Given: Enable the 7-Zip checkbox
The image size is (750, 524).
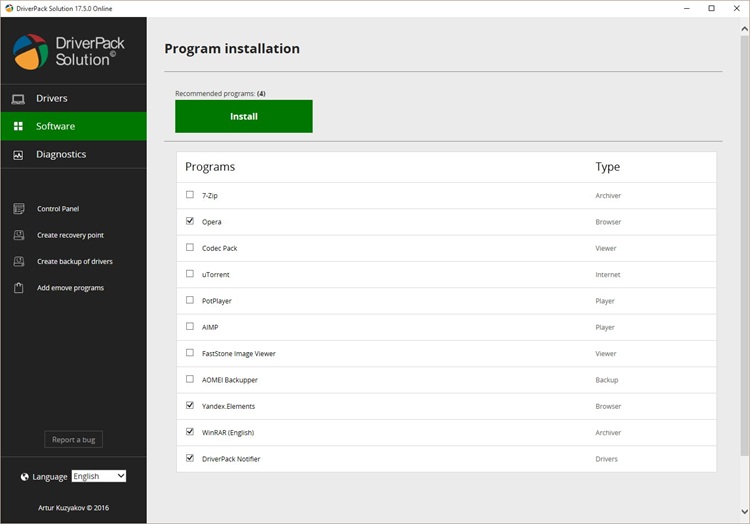Looking at the screenshot, I should click(190, 195).
